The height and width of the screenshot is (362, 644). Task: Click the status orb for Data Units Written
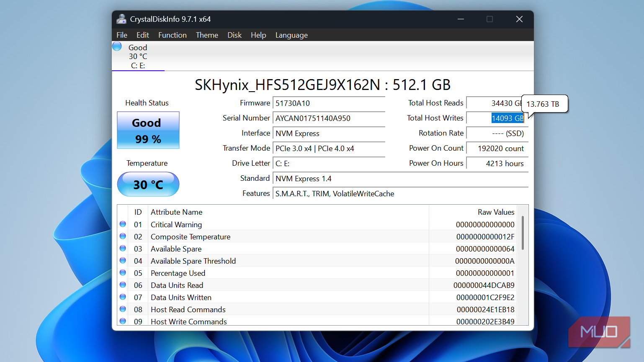123,297
